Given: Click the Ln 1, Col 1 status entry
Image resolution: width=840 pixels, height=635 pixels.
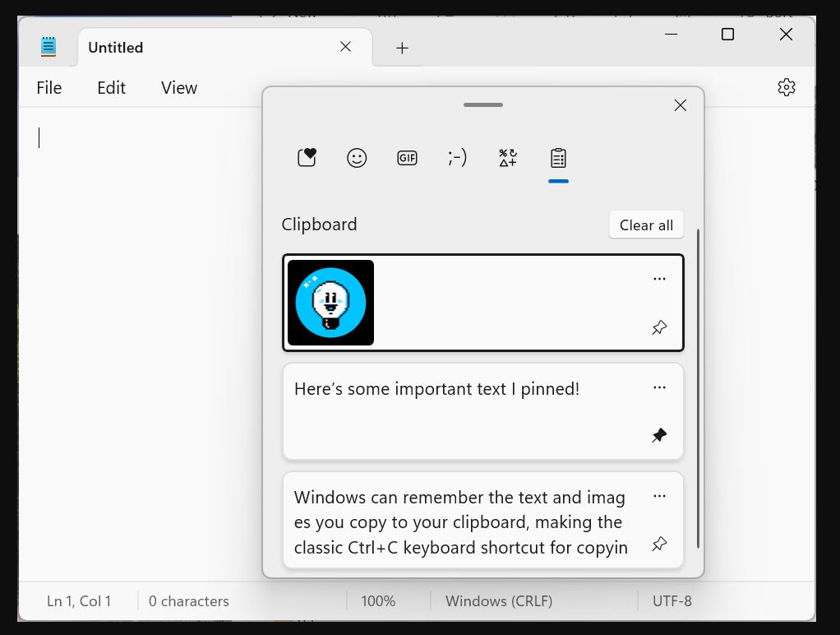Looking at the screenshot, I should (79, 601).
